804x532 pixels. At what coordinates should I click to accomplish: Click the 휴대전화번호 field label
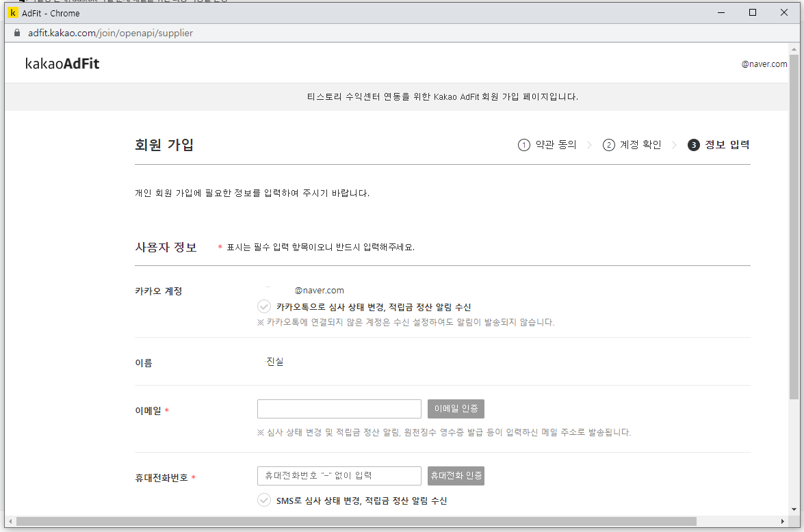click(161, 478)
